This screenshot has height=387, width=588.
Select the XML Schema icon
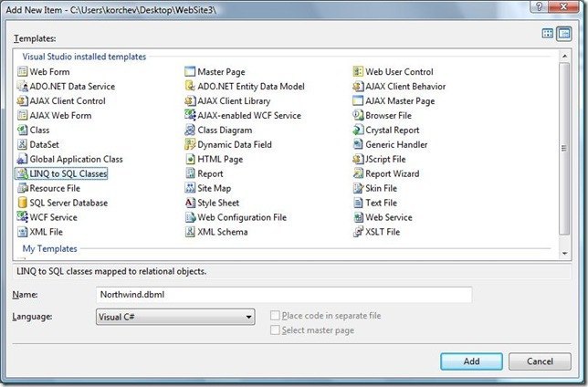pyautogui.click(x=190, y=232)
